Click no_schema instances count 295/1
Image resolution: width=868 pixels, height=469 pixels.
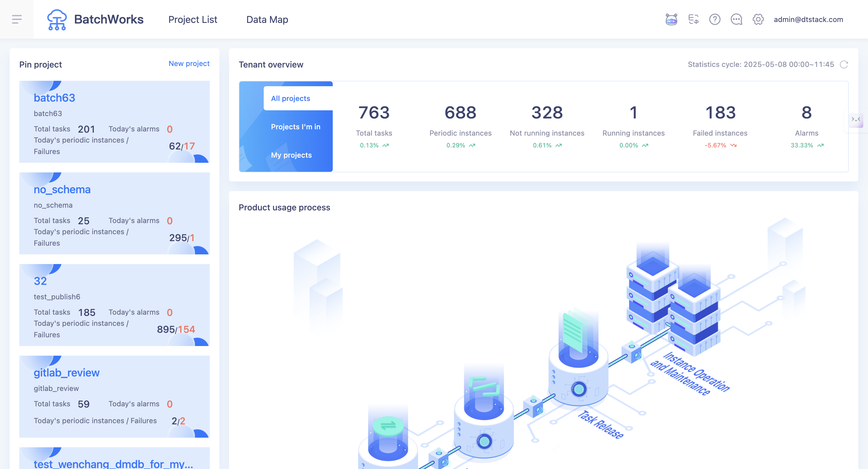(182, 238)
